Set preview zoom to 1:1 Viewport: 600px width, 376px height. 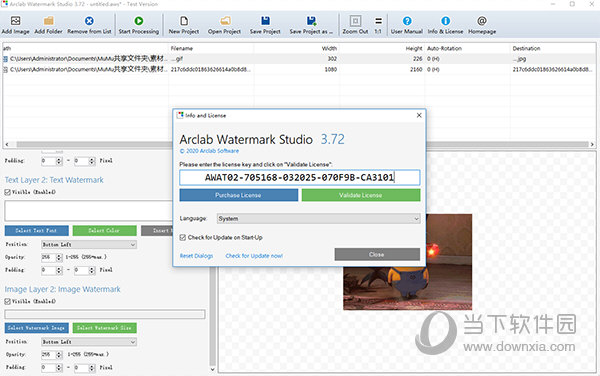378,21
